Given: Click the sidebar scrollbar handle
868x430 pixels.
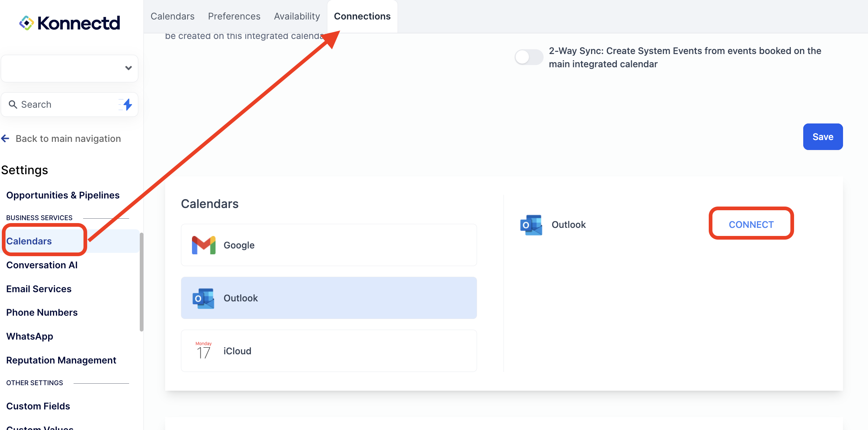Looking at the screenshot, I should click(141, 282).
